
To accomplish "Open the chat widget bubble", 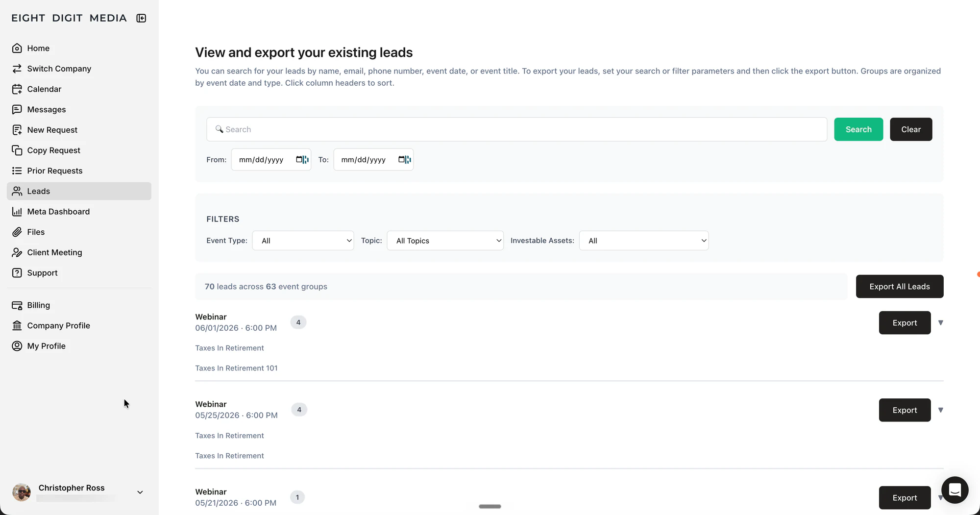I will [955, 490].
